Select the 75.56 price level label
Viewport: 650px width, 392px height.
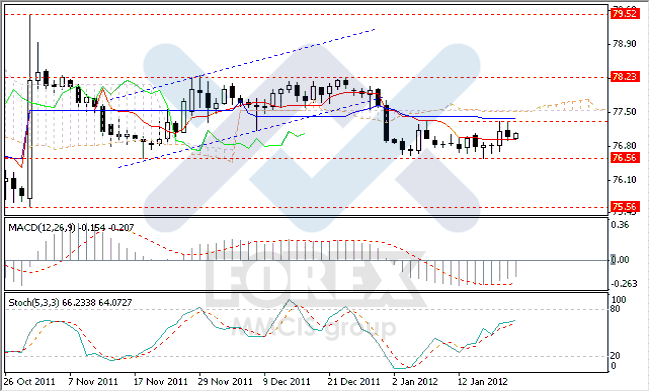point(625,207)
